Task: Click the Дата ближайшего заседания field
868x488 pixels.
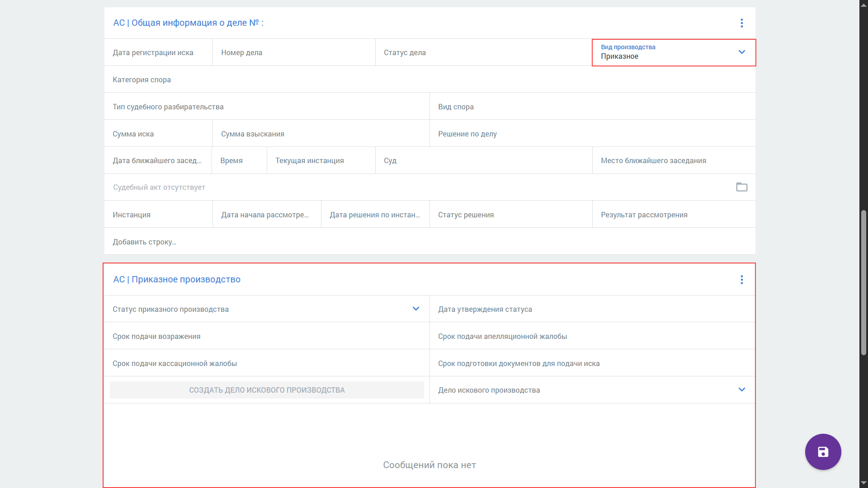Action: (x=158, y=160)
